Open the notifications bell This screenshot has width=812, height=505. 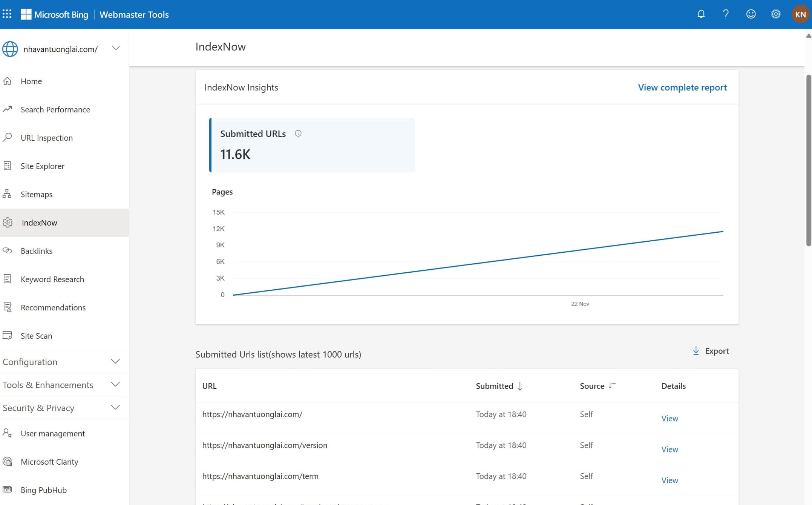point(701,14)
